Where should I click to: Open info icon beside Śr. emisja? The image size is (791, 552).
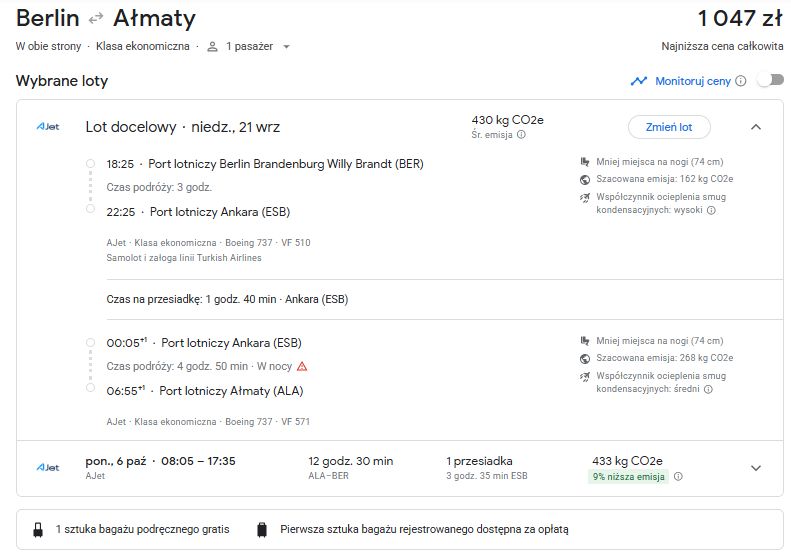(522, 135)
